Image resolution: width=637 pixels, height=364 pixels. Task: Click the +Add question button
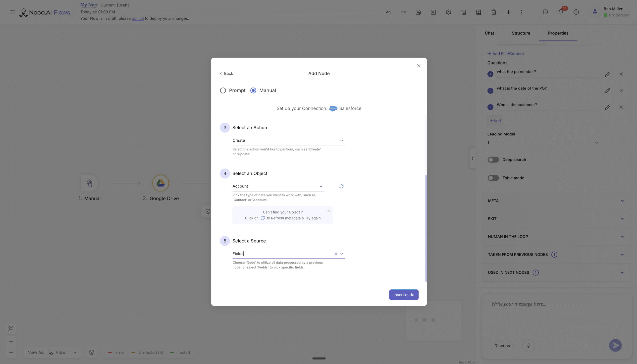click(495, 121)
